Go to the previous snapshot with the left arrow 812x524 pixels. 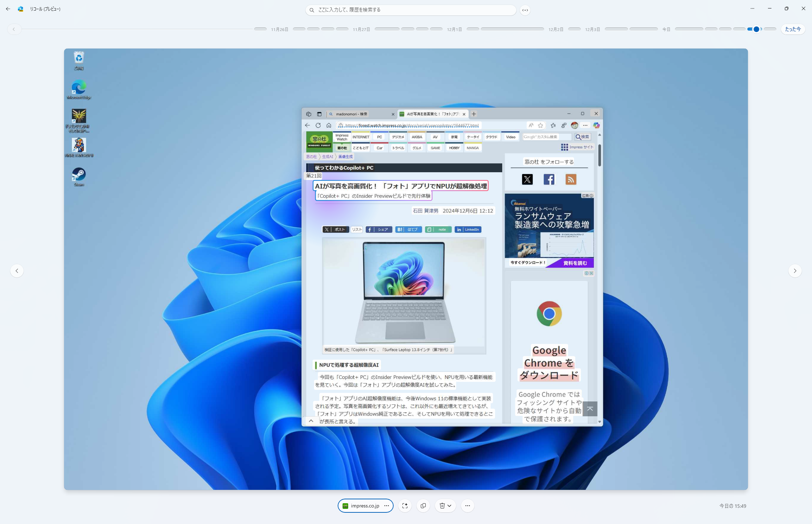pyautogui.click(x=17, y=271)
